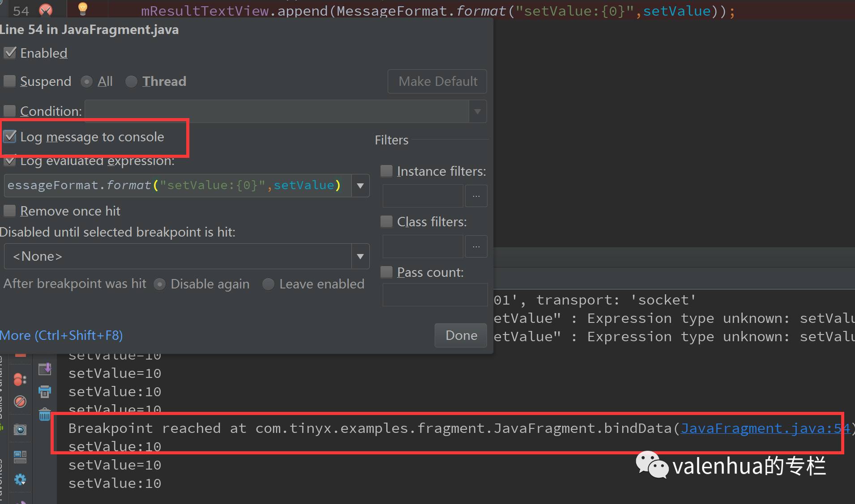Toggle the Mute Breakpoints icon
Image resolution: width=855 pixels, height=504 pixels.
[20, 402]
